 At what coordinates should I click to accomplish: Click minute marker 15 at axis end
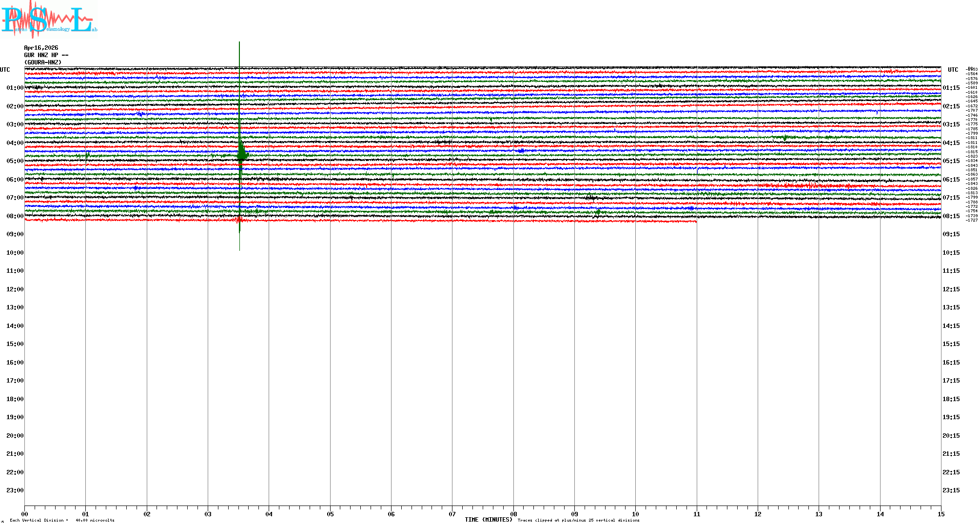[941, 514]
